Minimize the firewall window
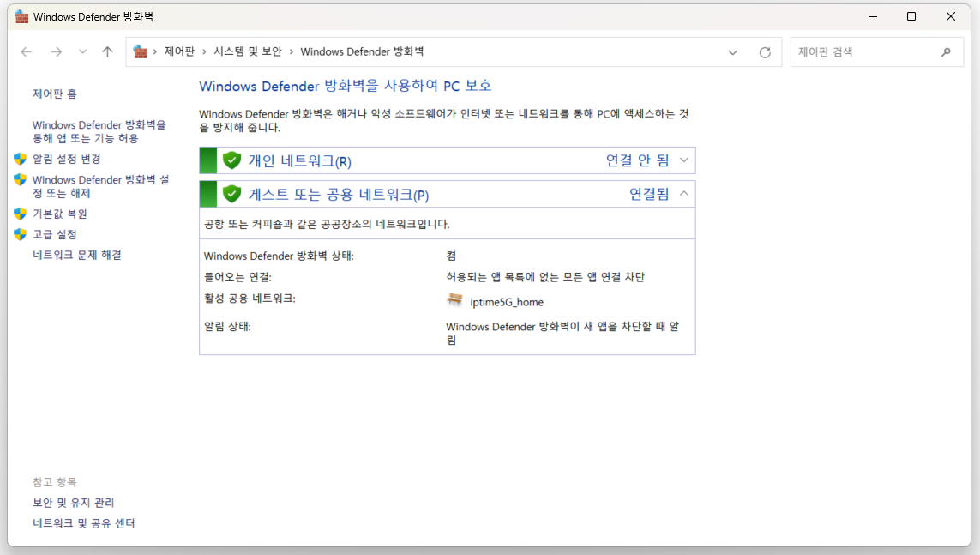The image size is (980, 555). [873, 17]
